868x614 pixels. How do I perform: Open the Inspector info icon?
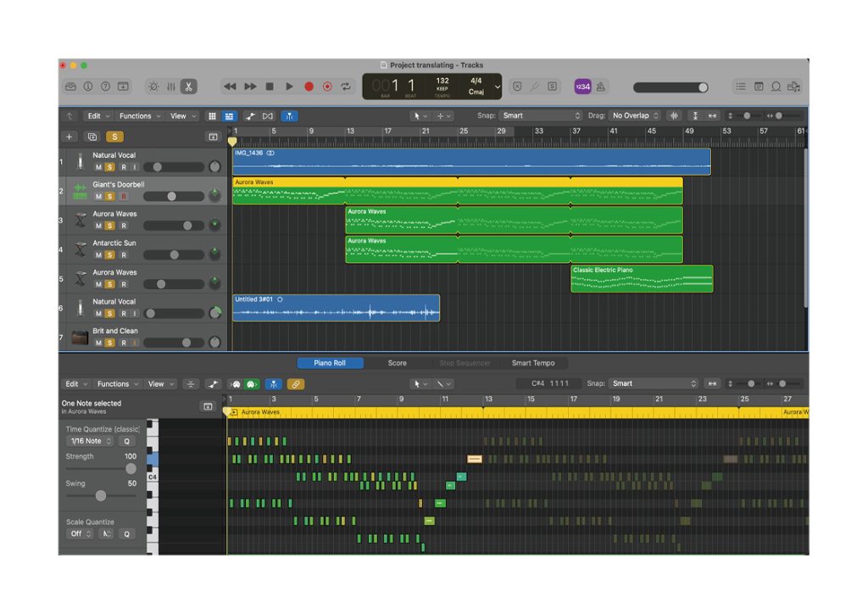click(88, 87)
